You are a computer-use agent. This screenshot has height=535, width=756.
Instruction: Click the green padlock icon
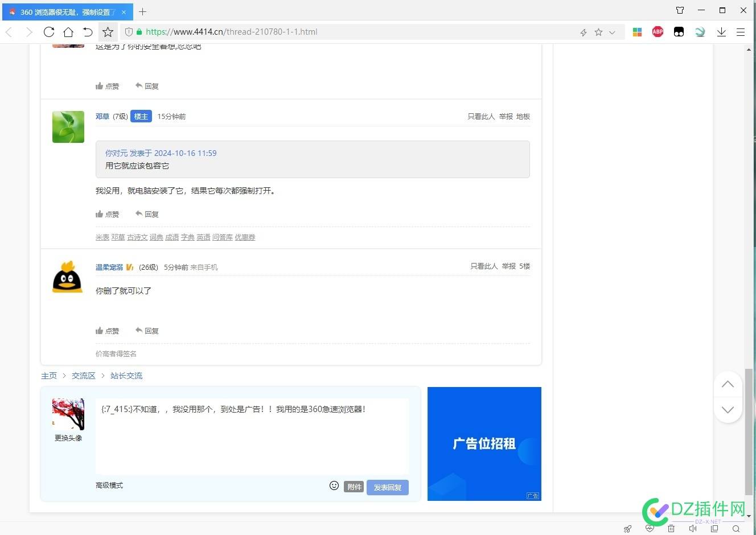138,32
